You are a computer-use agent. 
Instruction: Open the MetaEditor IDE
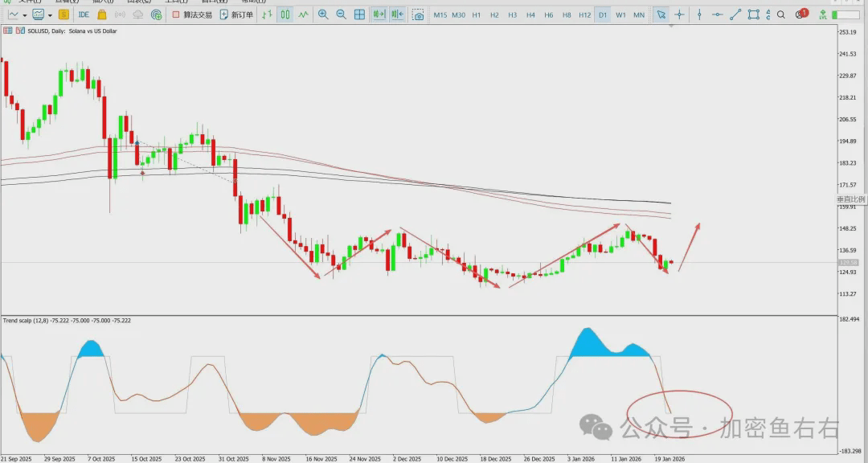[x=84, y=14]
